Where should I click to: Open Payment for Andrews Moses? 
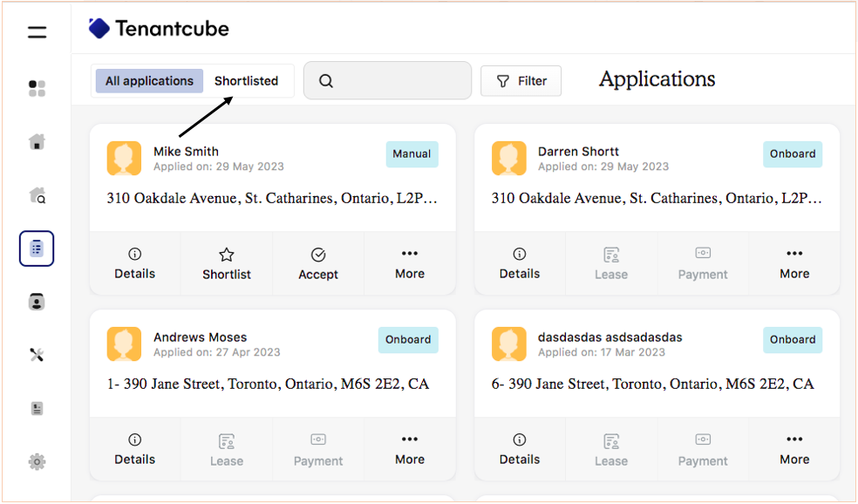pyautogui.click(x=318, y=449)
